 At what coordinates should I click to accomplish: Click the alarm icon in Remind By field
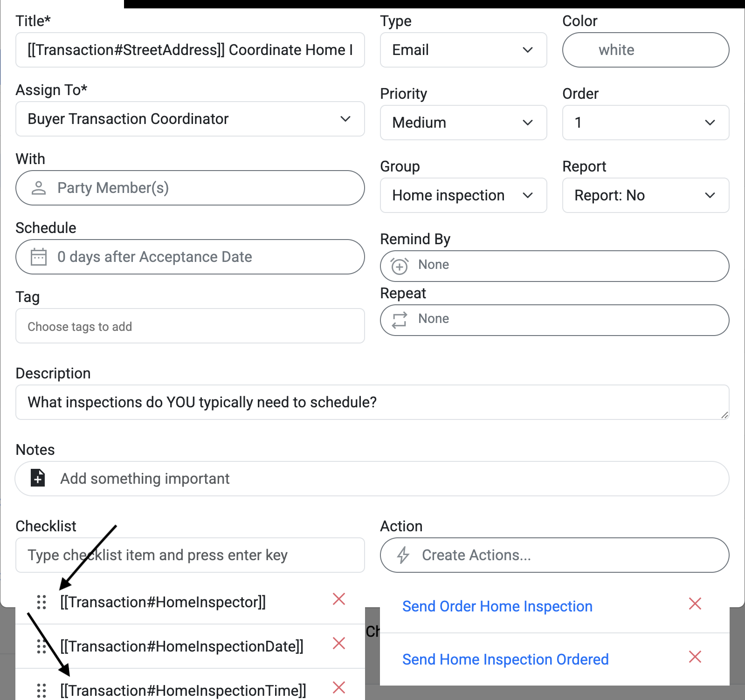coord(400,266)
